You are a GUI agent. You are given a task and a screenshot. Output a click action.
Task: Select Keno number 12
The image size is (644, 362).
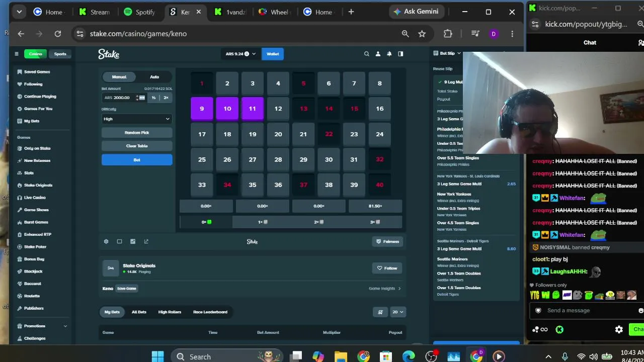[278, 109]
